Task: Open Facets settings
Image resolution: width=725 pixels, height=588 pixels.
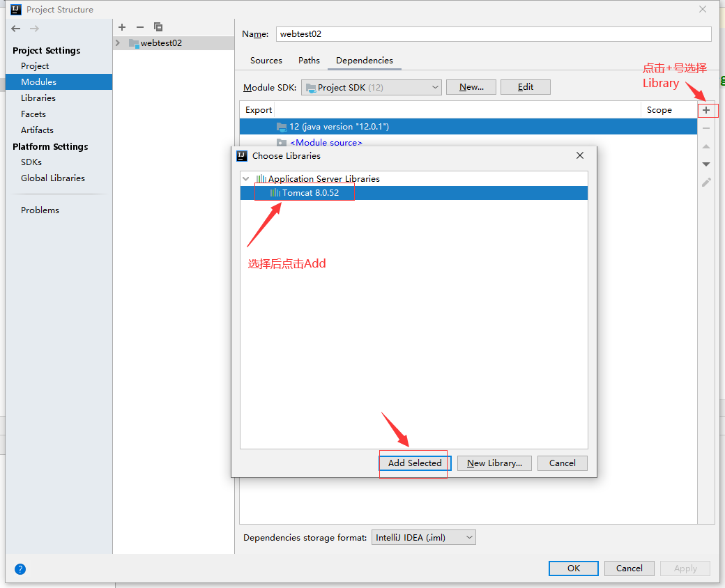Action: click(33, 114)
